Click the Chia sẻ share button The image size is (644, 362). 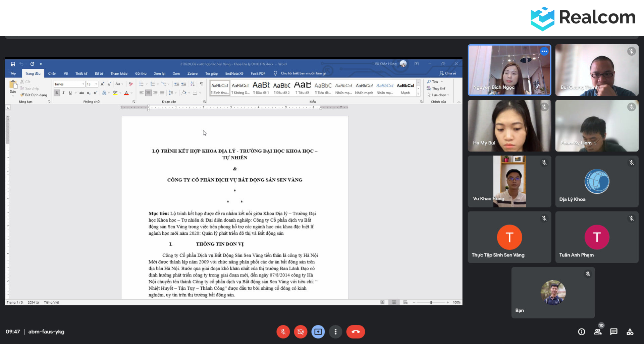pyautogui.click(x=448, y=73)
